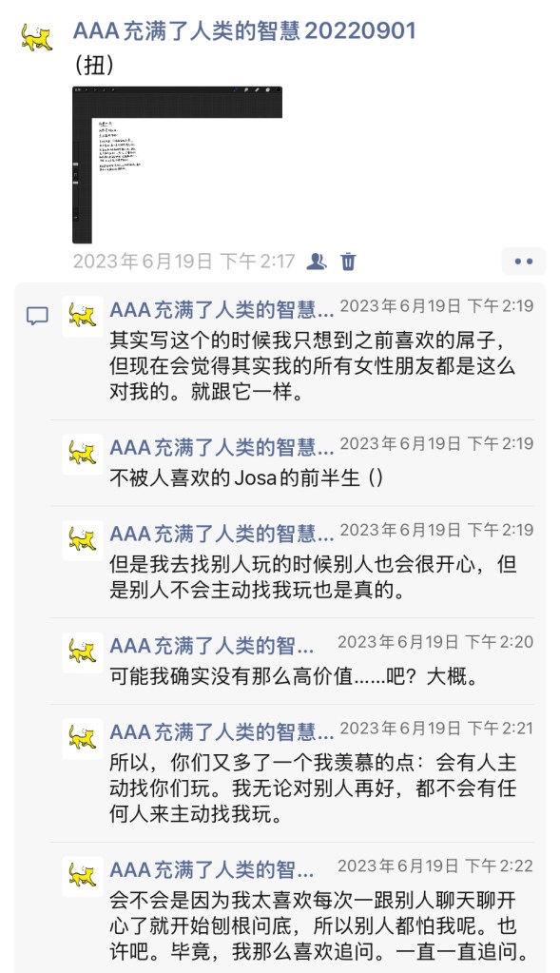The height and width of the screenshot is (973, 560).
Task: Open commenter name on the 下午2:22 comment
Action: point(211,870)
